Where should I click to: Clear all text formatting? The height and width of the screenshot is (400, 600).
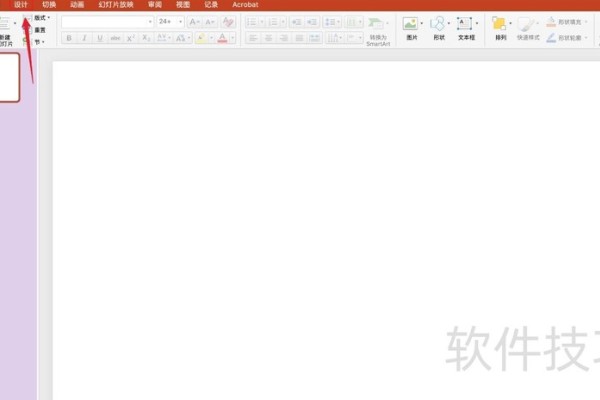228,22
